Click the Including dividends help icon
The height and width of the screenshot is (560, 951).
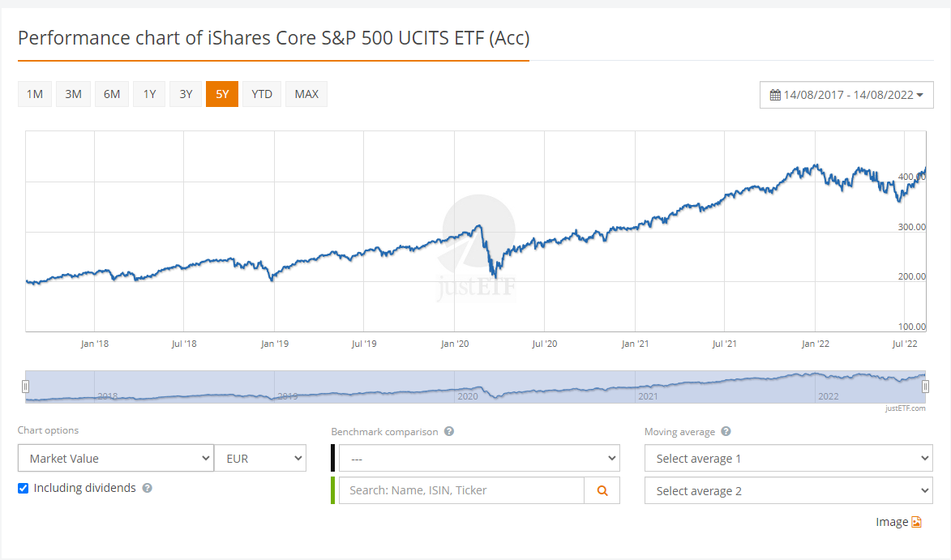147,488
